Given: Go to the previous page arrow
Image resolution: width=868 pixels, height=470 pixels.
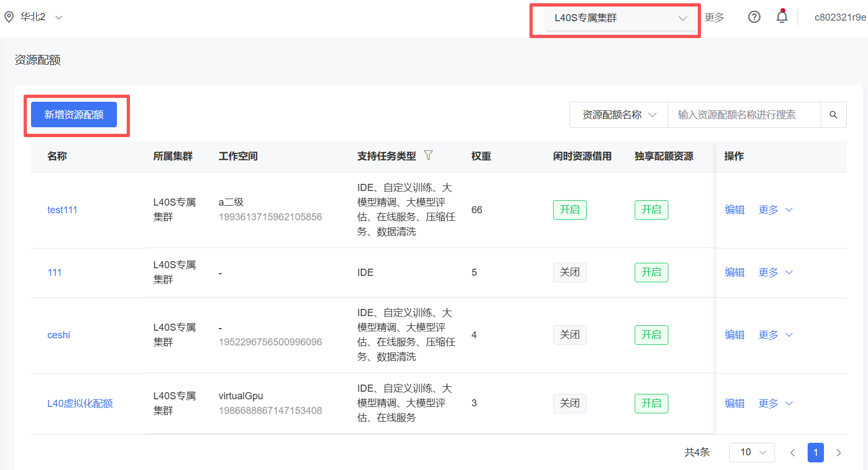Looking at the screenshot, I should coord(792,453).
